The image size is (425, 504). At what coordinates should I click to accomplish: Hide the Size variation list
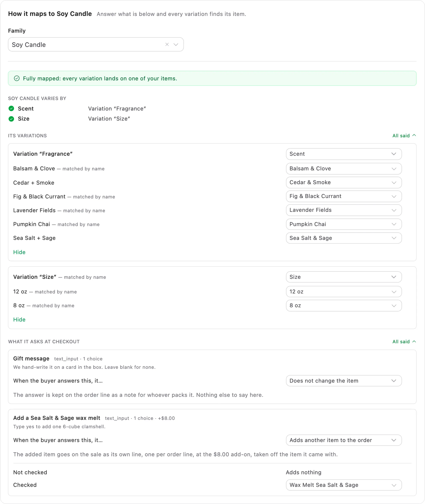(19, 320)
